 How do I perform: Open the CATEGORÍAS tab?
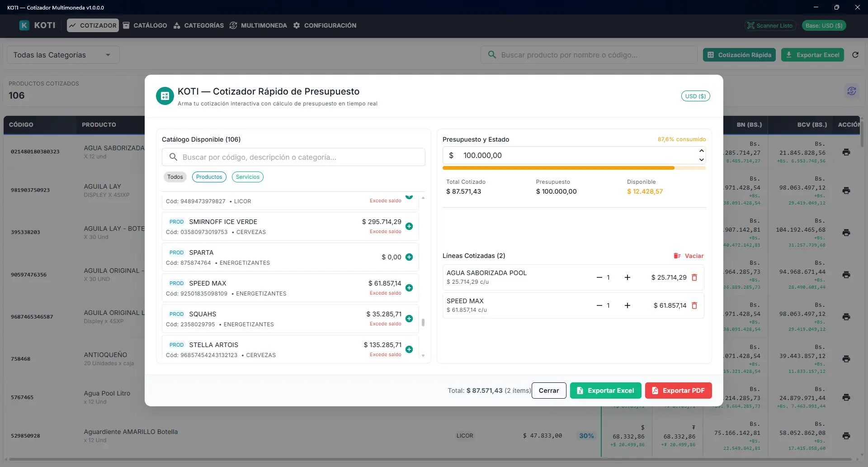198,25
